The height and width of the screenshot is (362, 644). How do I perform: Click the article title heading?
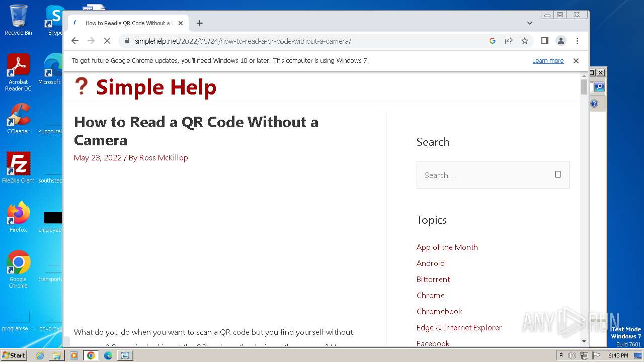click(196, 131)
